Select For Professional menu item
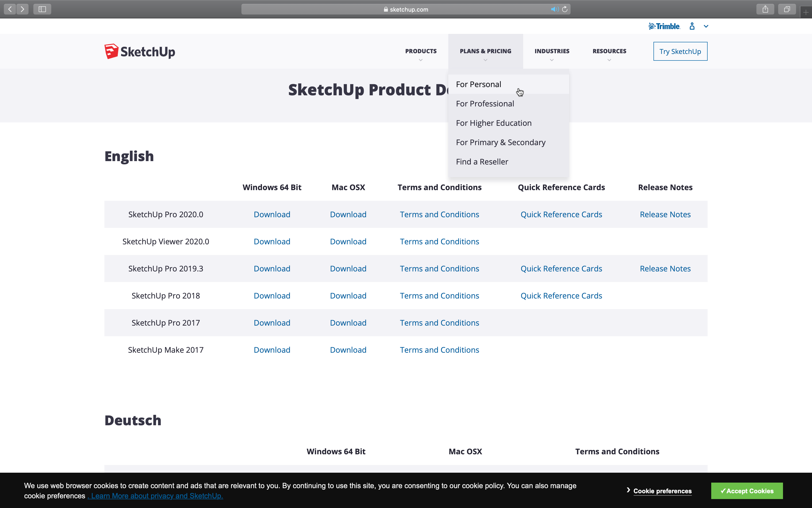The image size is (812, 508). coord(509,104)
